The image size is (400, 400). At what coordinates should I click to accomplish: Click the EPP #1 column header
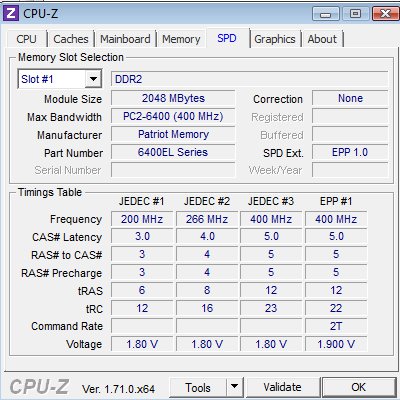(x=336, y=201)
